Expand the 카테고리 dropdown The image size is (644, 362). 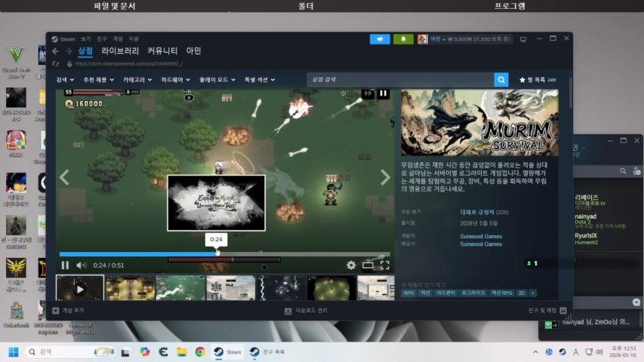pos(137,80)
